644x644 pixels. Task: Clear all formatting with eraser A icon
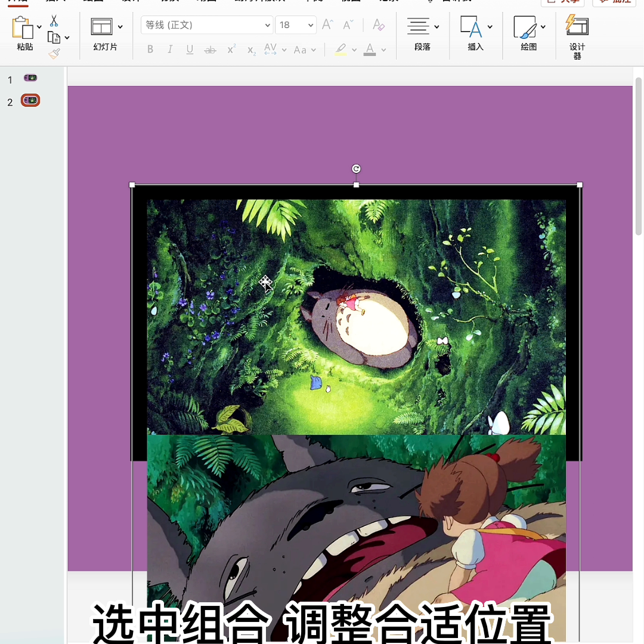tap(378, 25)
